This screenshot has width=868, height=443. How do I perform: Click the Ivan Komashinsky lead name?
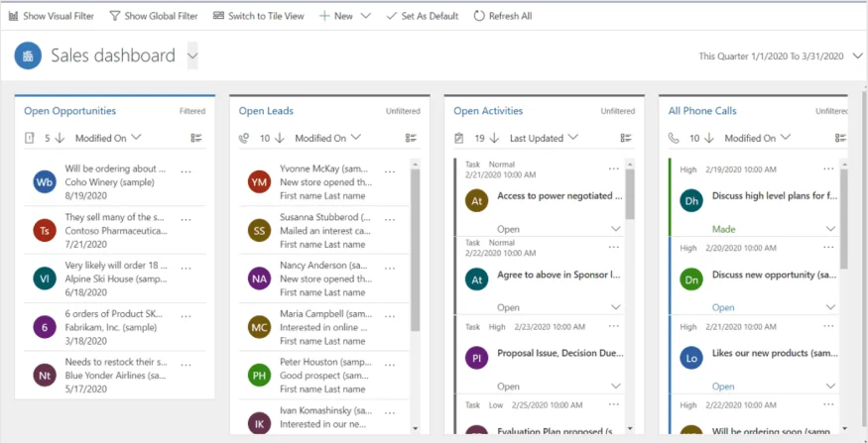325,410
